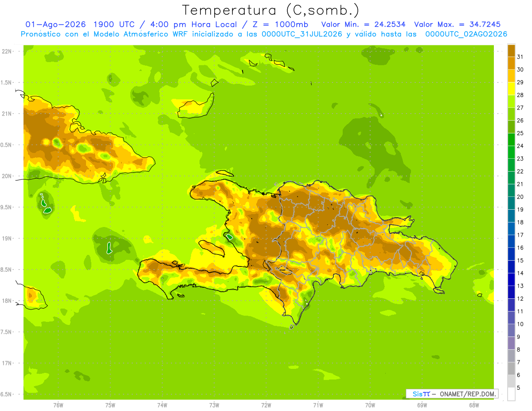Click the '76W' longitude label
Screen dimensions: 532x411
click(x=58, y=406)
